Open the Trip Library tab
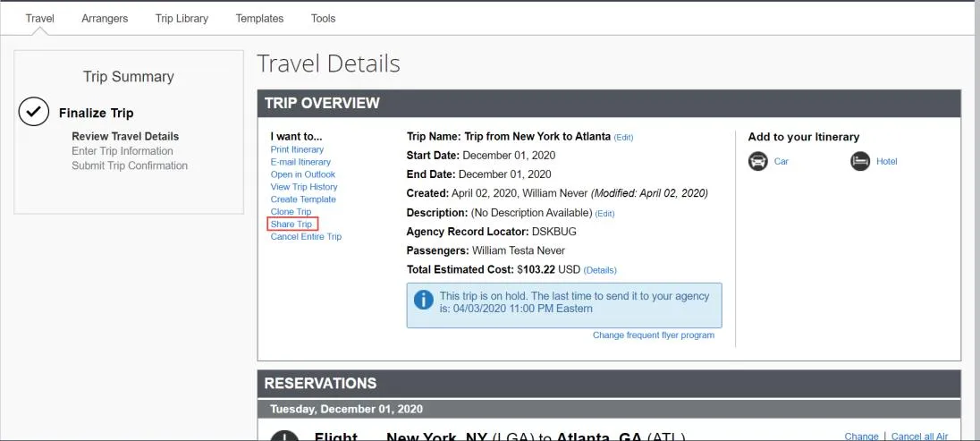Viewport: 980px width, 441px height. [182, 18]
